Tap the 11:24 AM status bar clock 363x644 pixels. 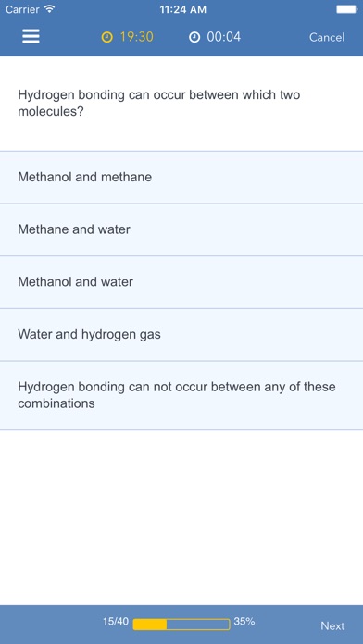point(183,9)
